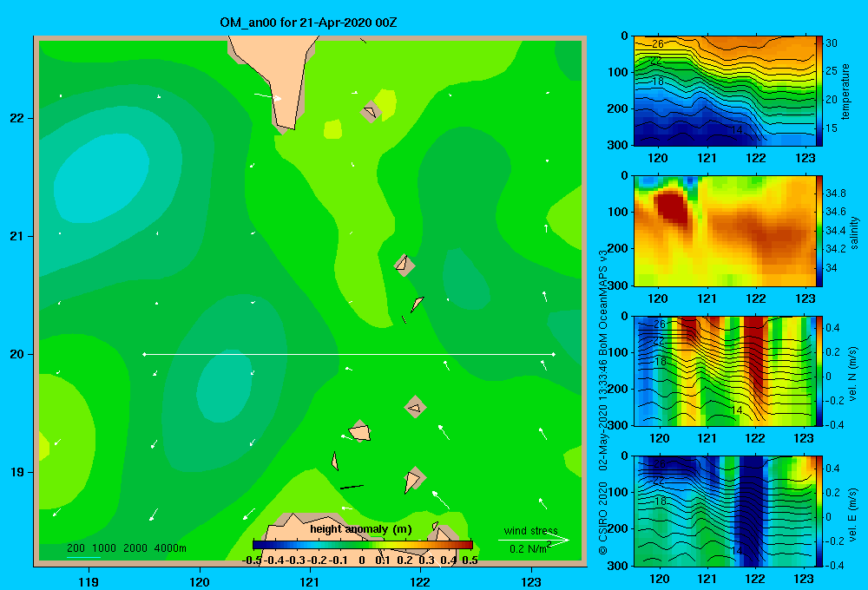Click the island near 19.3N 121.45E
The width and height of the screenshot is (868, 590).
point(359,431)
